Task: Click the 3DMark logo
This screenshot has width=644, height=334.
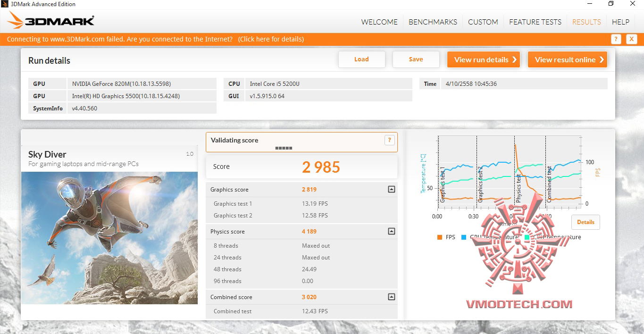Action: coord(51,20)
